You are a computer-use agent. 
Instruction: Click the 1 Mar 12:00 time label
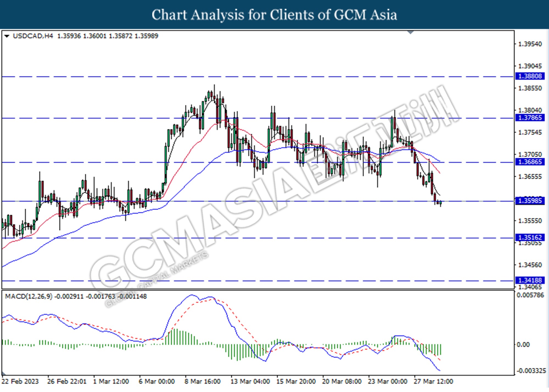tap(111, 382)
